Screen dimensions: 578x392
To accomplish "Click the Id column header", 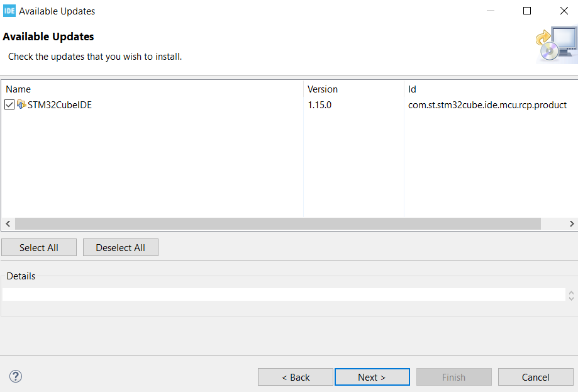I will pyautogui.click(x=491, y=89).
